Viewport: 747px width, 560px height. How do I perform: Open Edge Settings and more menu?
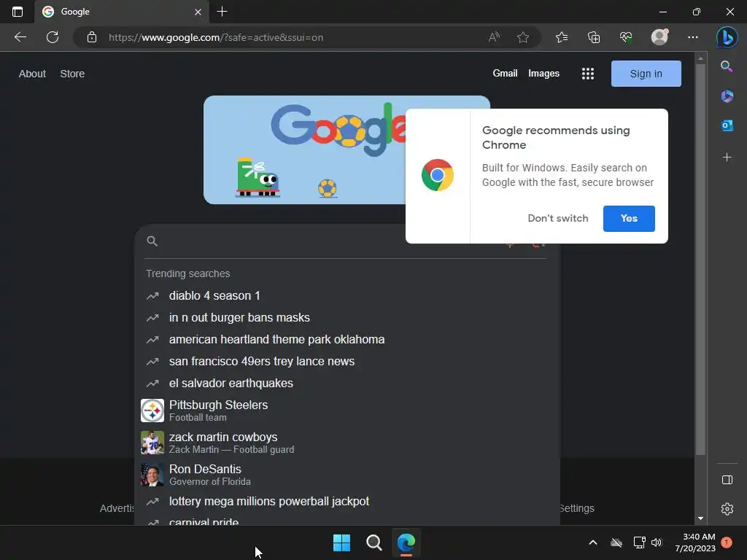[x=693, y=37]
